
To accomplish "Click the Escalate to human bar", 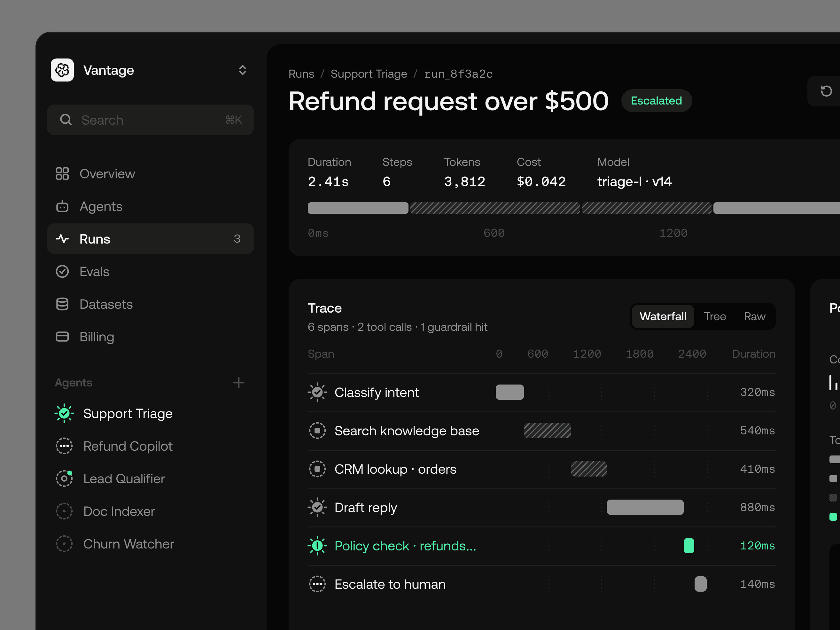I will pyautogui.click(x=701, y=584).
